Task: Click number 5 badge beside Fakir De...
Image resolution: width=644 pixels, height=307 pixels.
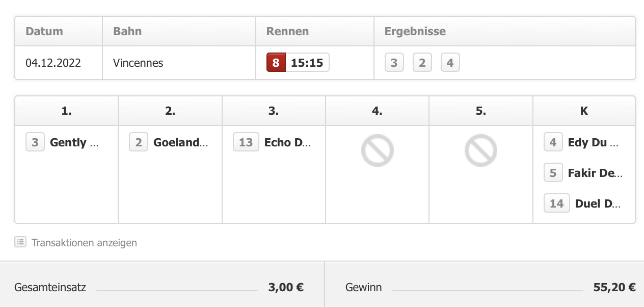Action: (553, 173)
